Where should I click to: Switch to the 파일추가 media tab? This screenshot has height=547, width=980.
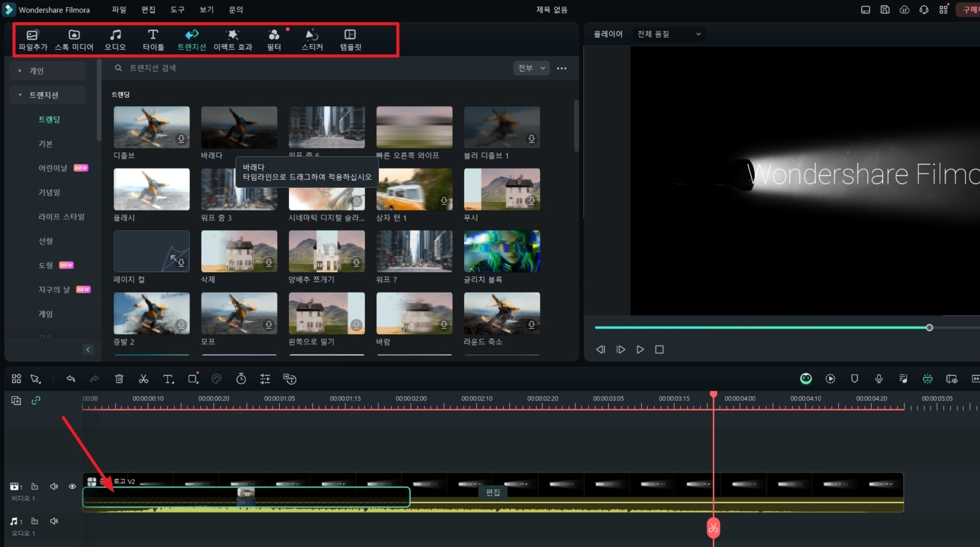tap(33, 40)
